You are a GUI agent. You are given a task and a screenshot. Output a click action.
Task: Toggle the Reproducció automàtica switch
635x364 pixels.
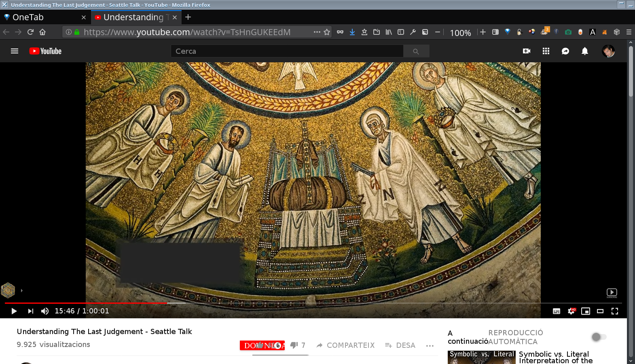click(x=599, y=337)
